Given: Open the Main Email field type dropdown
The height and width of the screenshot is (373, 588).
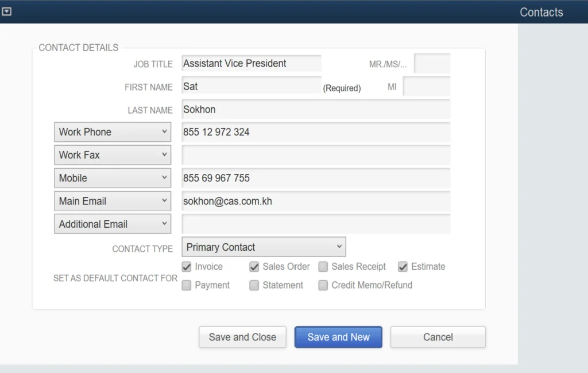Looking at the screenshot, I should [x=112, y=201].
